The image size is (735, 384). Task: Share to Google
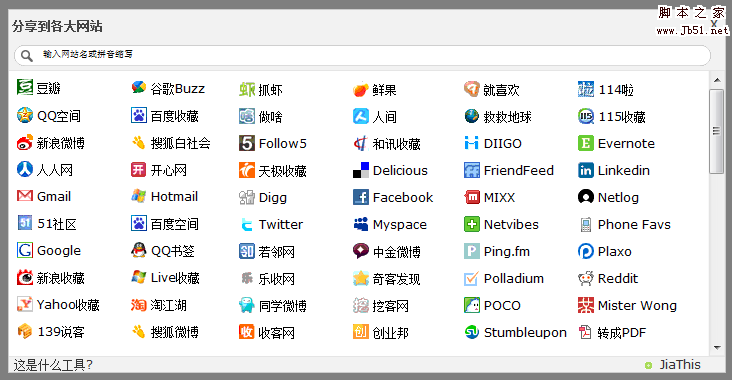(49, 251)
